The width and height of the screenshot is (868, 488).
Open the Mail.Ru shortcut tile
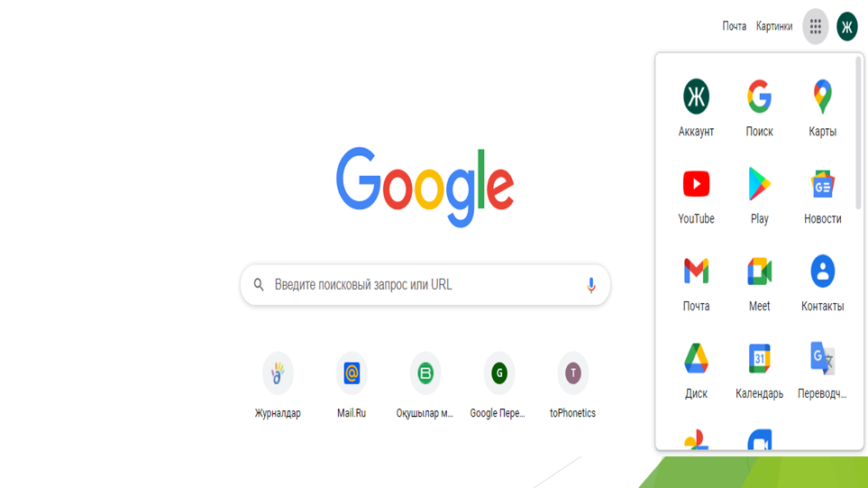(x=352, y=385)
